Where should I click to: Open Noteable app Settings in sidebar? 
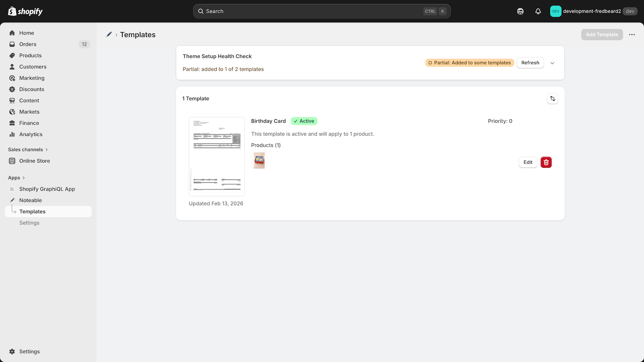pos(29,222)
